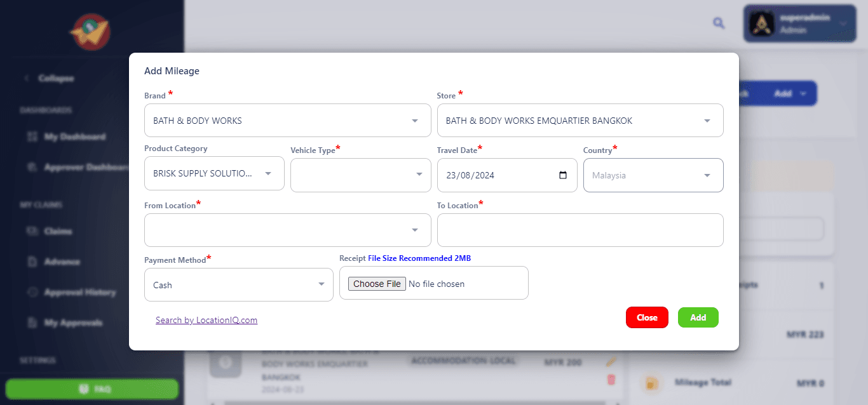Click the Mileage Total icon
The width and height of the screenshot is (868, 405).
tap(651, 383)
